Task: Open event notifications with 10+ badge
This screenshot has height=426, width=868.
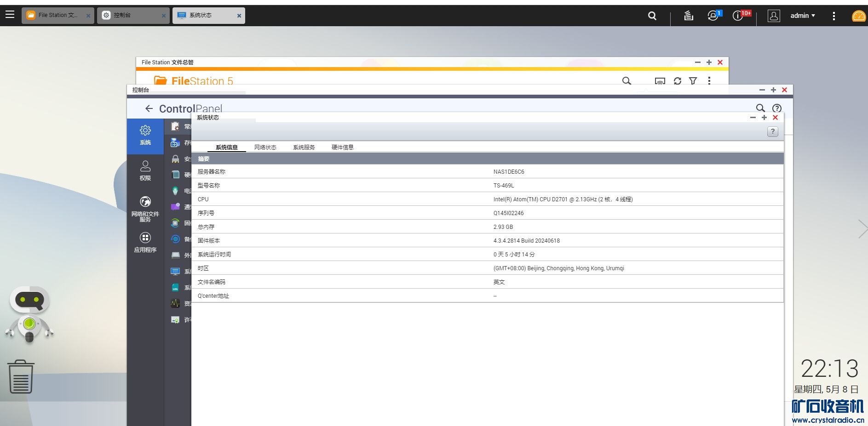Action: (x=739, y=16)
